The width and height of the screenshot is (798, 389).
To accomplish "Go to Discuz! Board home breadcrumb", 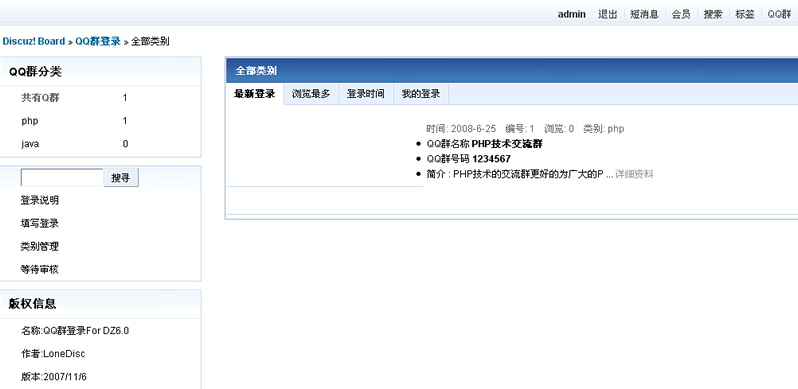I will pyautogui.click(x=34, y=41).
